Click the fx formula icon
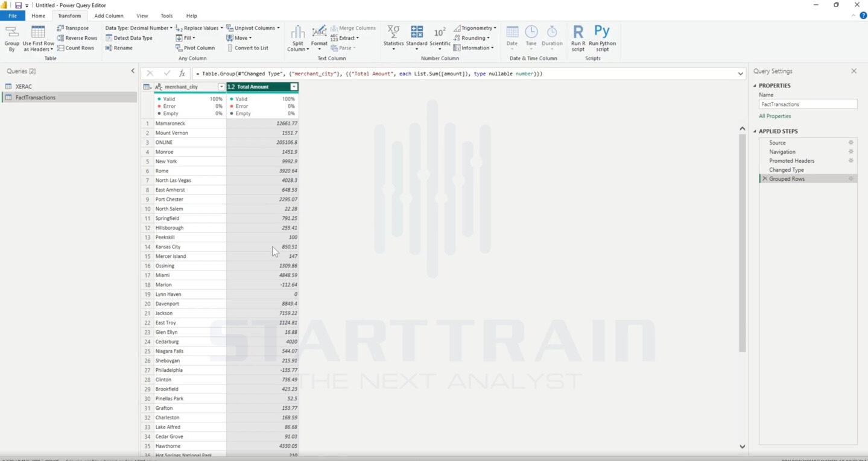Screen dimensions: 868x461 pos(182,74)
